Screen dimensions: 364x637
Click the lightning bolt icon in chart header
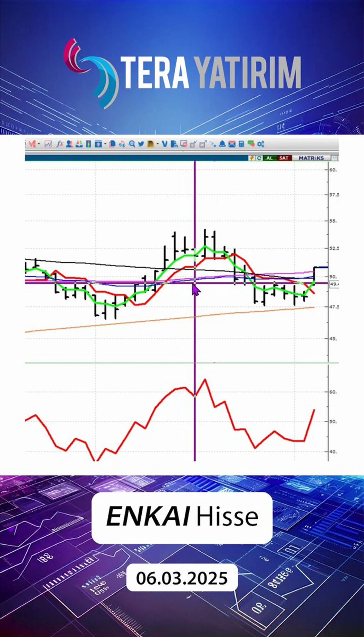tap(252, 158)
